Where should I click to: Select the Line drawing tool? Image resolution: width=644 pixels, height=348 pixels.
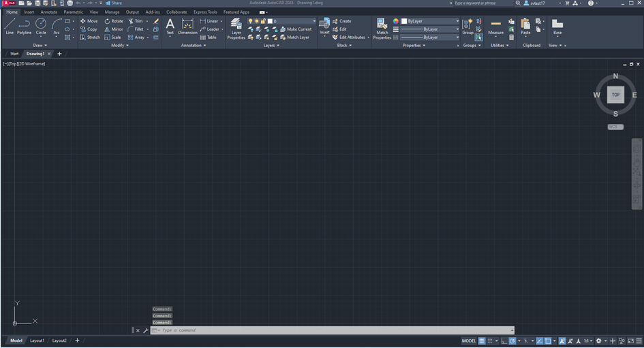[x=10, y=27]
